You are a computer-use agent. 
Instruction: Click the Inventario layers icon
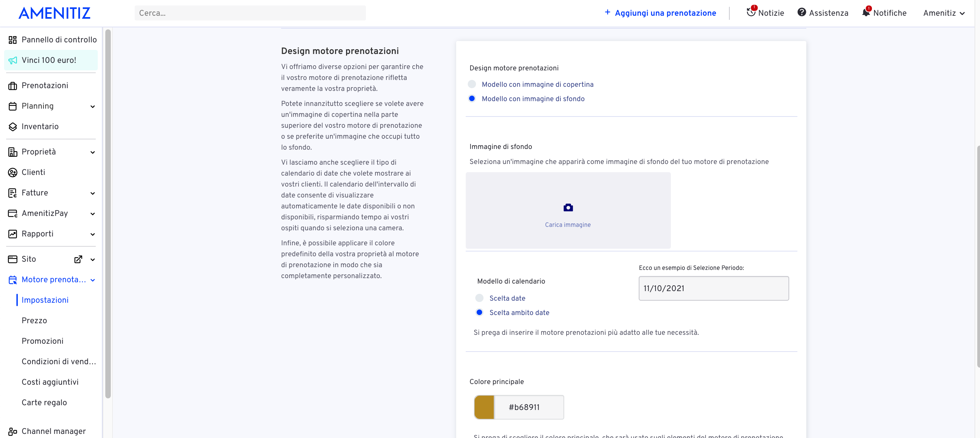pos(13,127)
